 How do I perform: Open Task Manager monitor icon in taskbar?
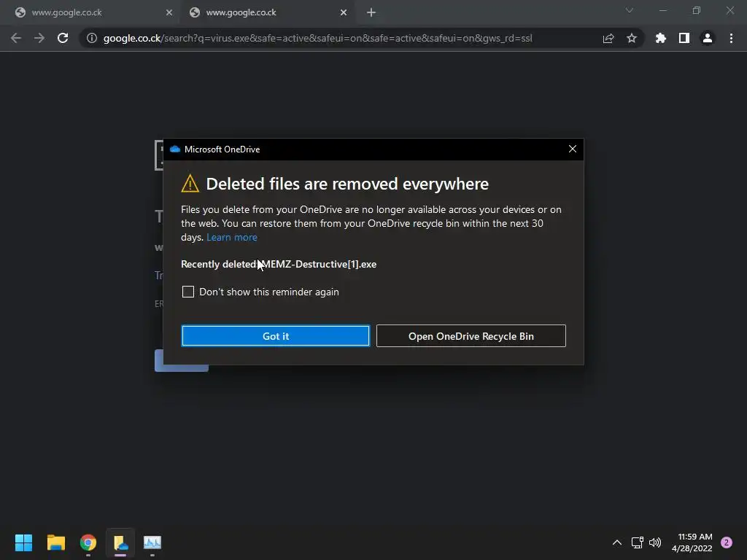(152, 542)
